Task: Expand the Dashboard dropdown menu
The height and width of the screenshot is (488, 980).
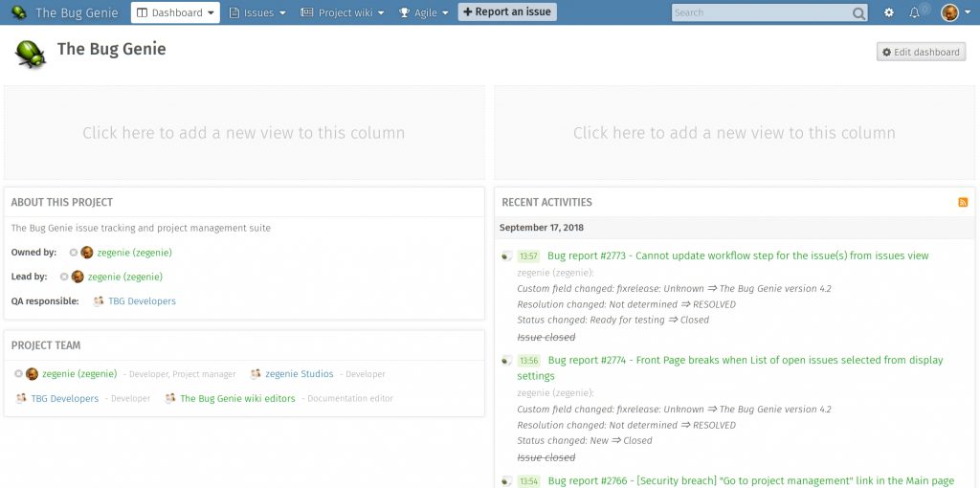Action: (175, 13)
